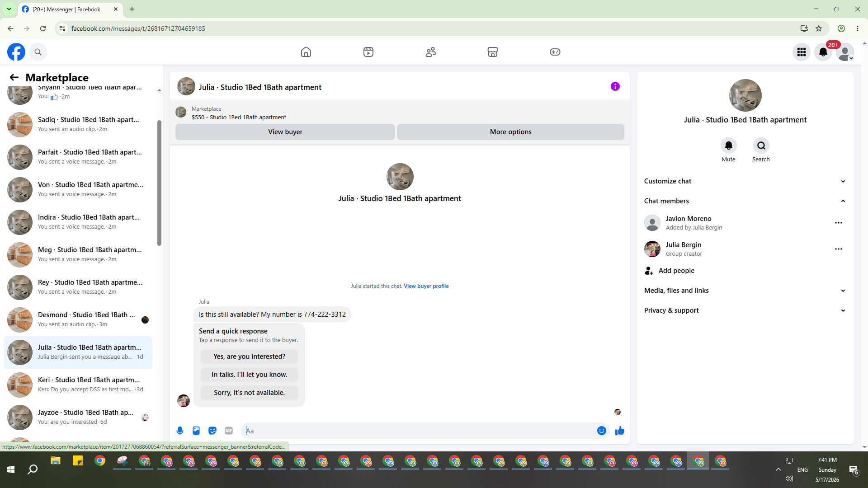Collapse the Chat members section
Viewport: 868px width, 488px height.
[745, 201]
